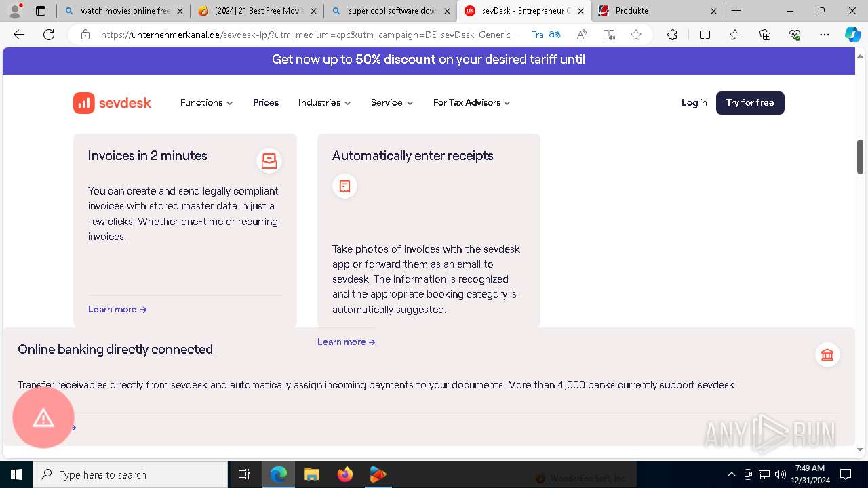The image size is (868, 488).
Task: Activate read aloud icon in address bar
Action: (x=582, y=35)
